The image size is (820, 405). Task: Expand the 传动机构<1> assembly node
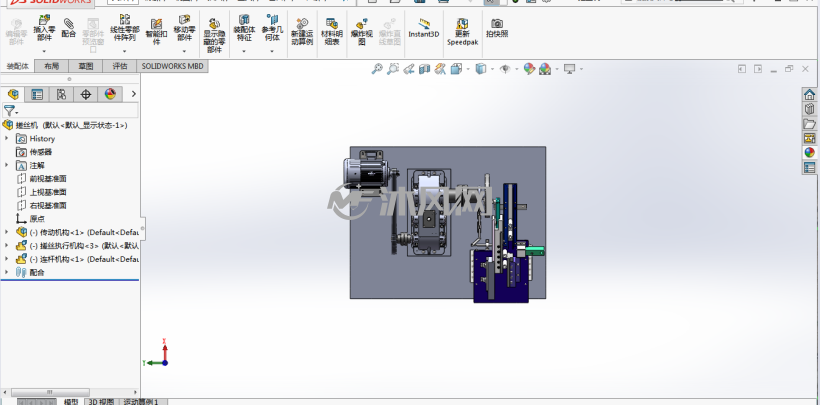tap(7, 232)
